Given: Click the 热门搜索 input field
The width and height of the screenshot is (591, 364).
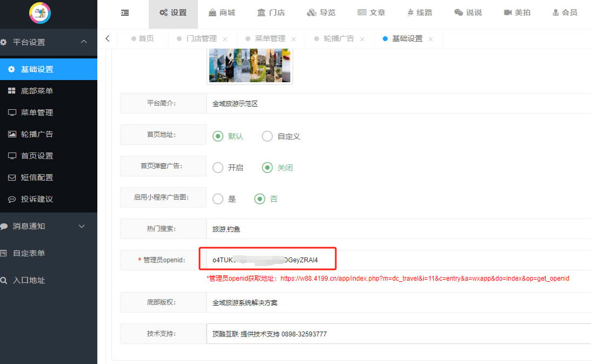Looking at the screenshot, I should 399,229.
